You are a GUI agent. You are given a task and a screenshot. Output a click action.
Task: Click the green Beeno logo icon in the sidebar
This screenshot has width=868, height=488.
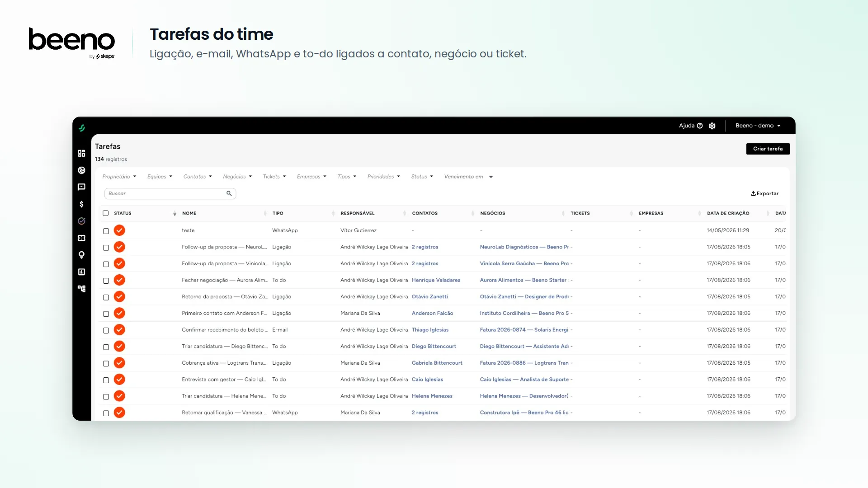pyautogui.click(x=82, y=128)
